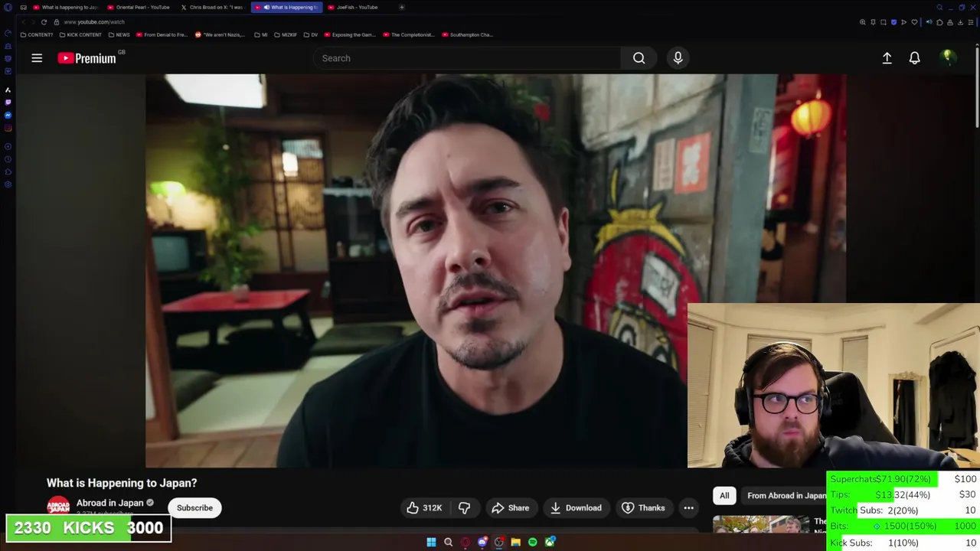Open the YouTube guide hamburger menu
Screen dimensions: 980x551
[37, 58]
